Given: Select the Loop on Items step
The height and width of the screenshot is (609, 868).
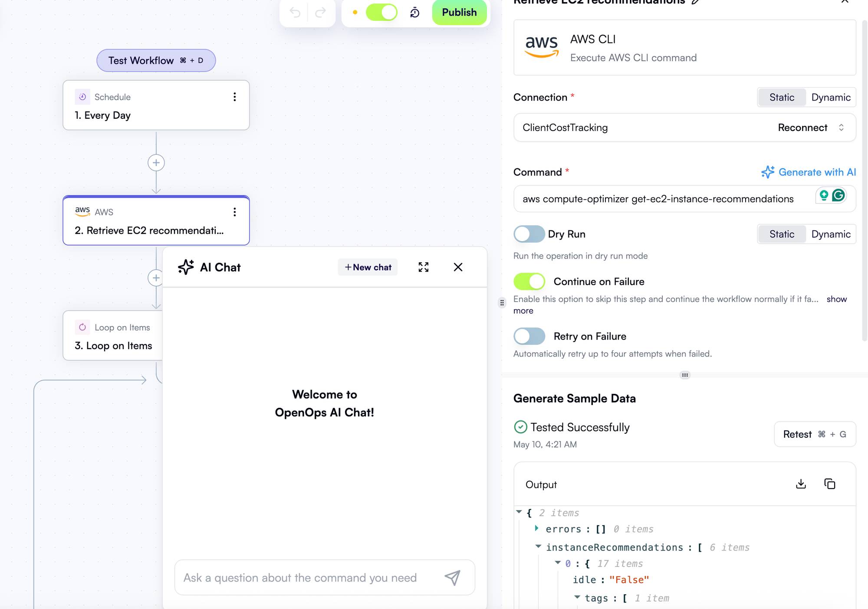Looking at the screenshot, I should pos(113,335).
